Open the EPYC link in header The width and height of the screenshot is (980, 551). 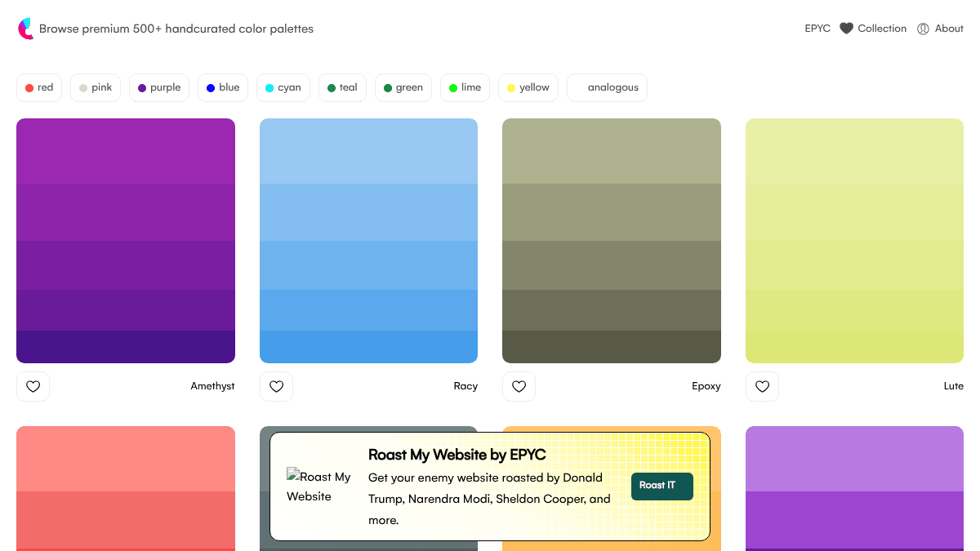tap(817, 29)
